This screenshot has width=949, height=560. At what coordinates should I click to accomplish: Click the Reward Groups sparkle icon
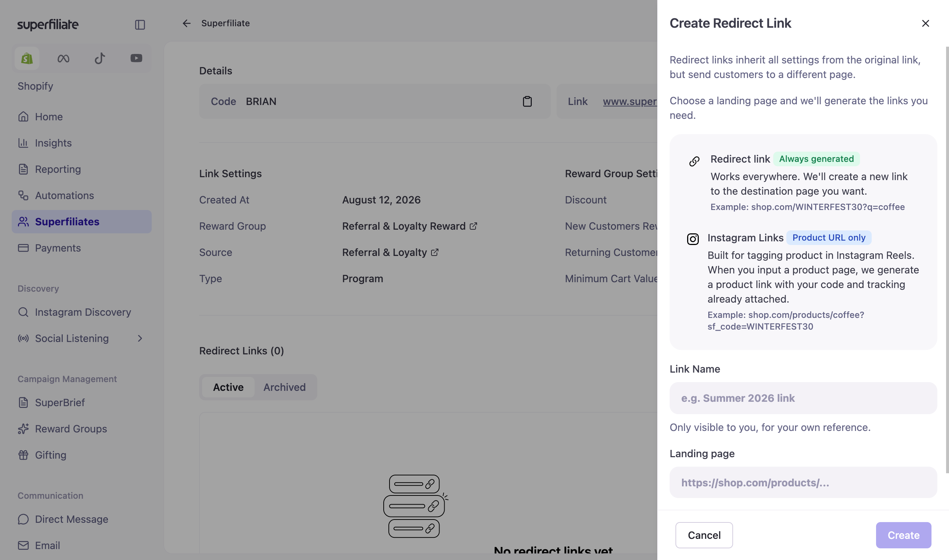tap(23, 429)
